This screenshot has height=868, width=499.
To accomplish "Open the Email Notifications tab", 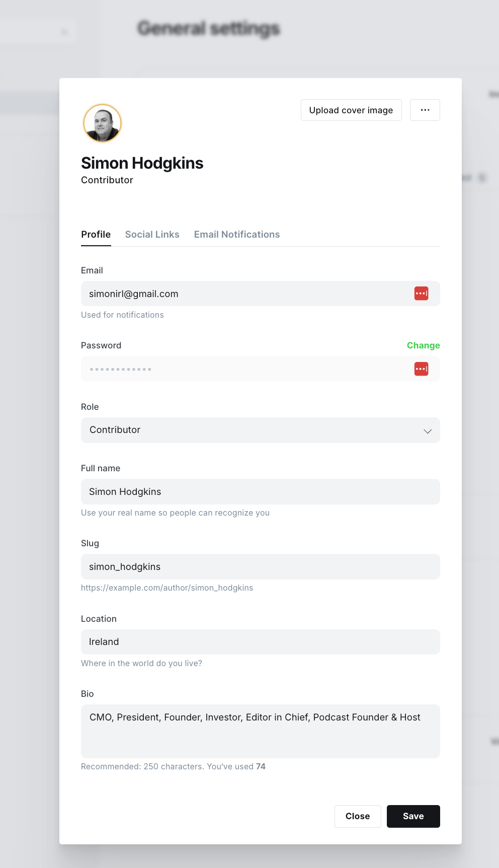I will click(x=237, y=235).
